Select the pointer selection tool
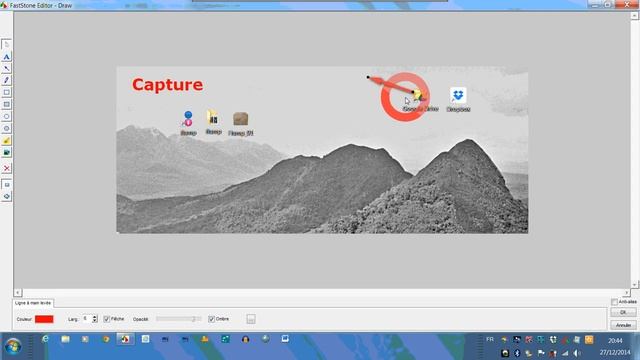The width and height of the screenshot is (640, 360). 7,44
